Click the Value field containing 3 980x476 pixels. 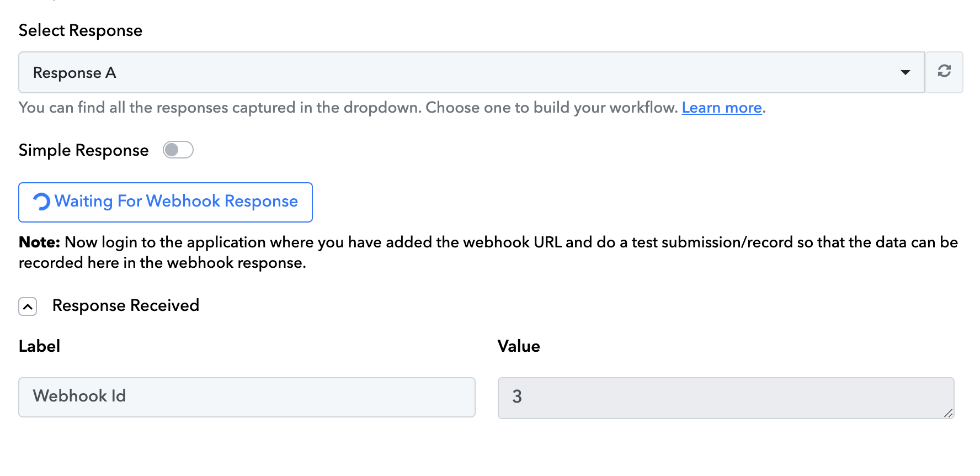click(x=726, y=398)
